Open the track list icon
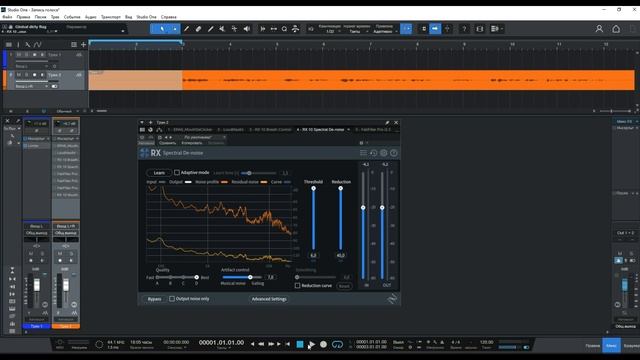 coord(9,44)
